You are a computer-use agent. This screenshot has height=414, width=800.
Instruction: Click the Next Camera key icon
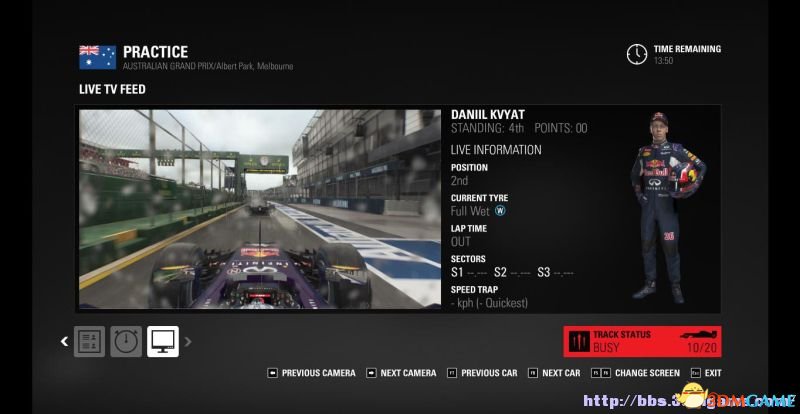(371, 373)
